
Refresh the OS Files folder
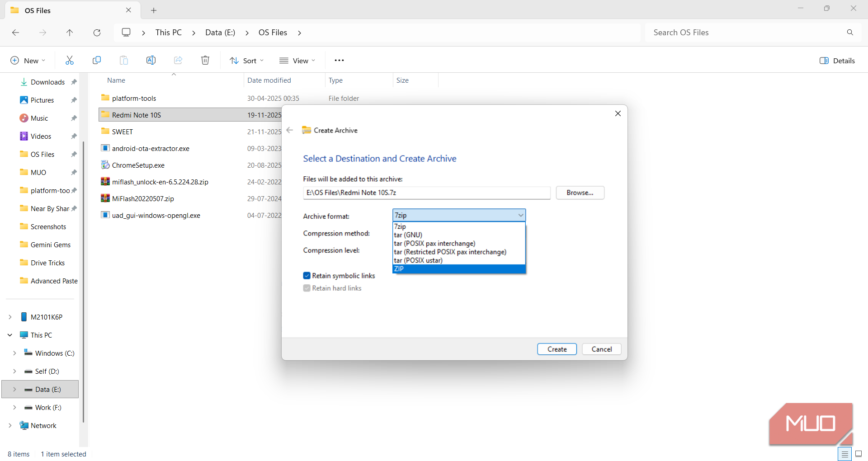pyautogui.click(x=97, y=33)
